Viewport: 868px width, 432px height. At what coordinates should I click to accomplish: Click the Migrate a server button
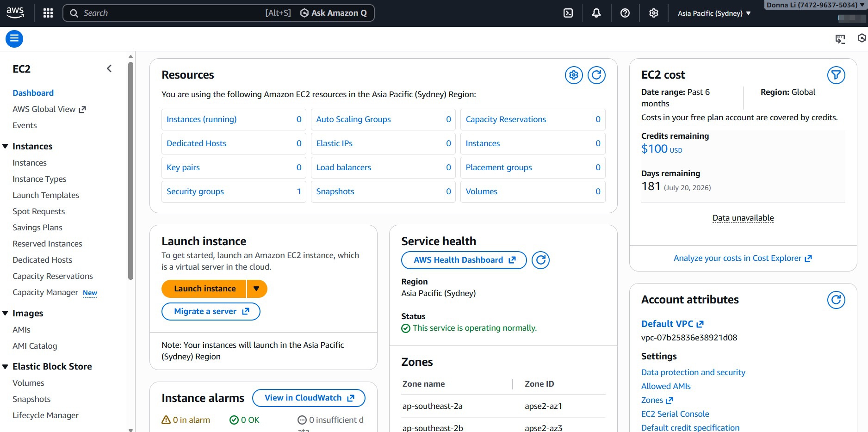[211, 311]
